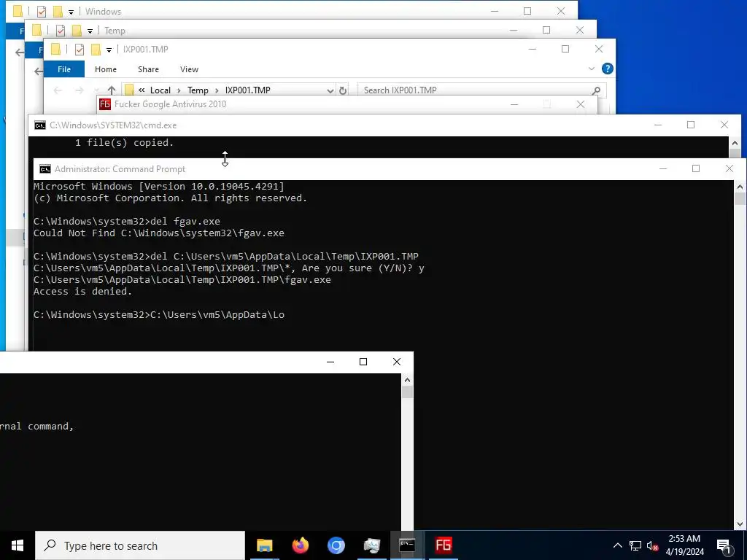The height and width of the screenshot is (560, 747).
Task: Click Local in the breadcrumb path
Action: (160, 90)
